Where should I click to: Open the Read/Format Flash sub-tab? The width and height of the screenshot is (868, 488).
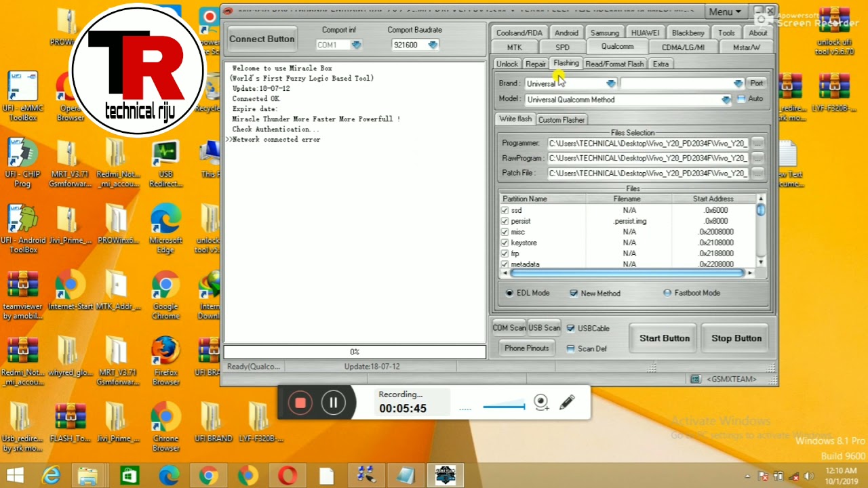[x=614, y=64]
